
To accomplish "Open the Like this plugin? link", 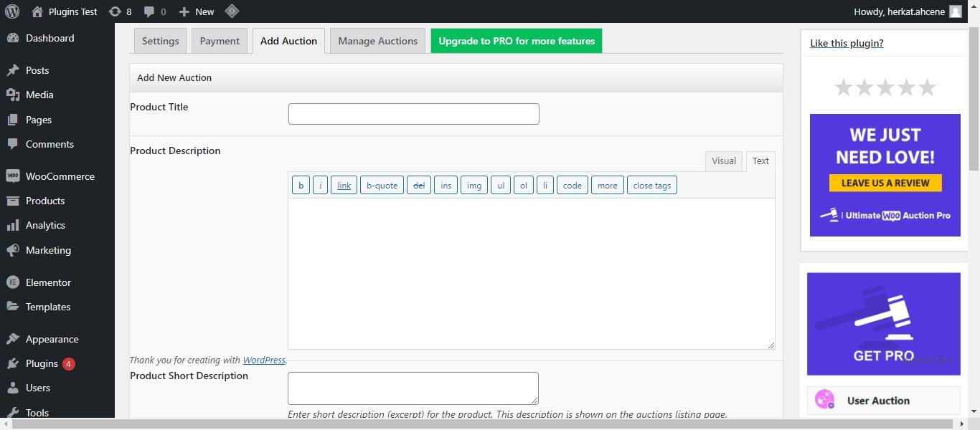I will pos(847,43).
